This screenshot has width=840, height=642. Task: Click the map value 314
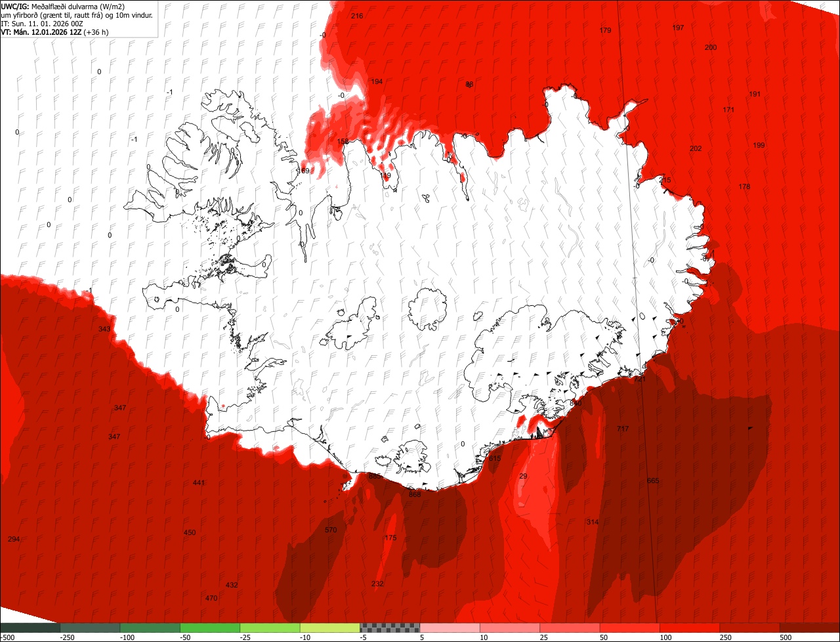[x=593, y=522]
